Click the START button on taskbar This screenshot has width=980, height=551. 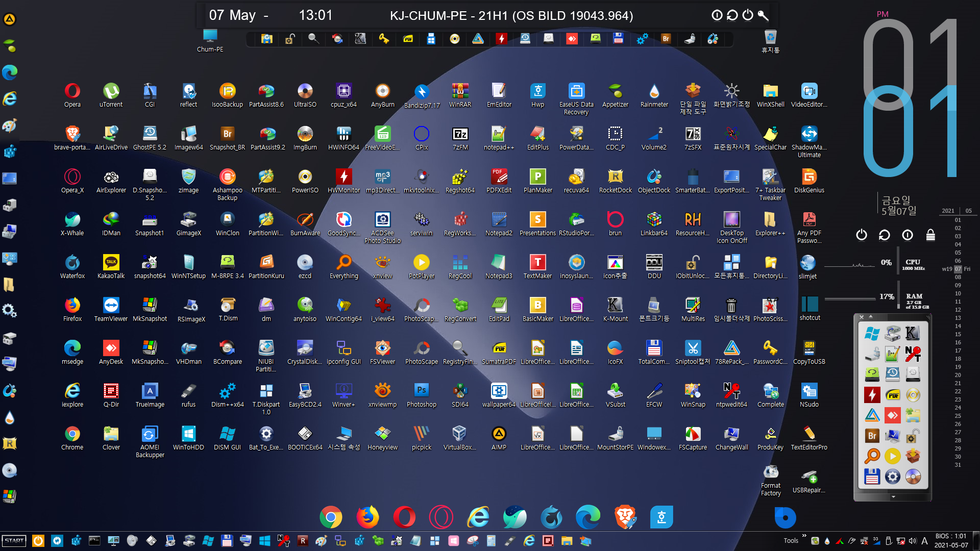(x=14, y=540)
